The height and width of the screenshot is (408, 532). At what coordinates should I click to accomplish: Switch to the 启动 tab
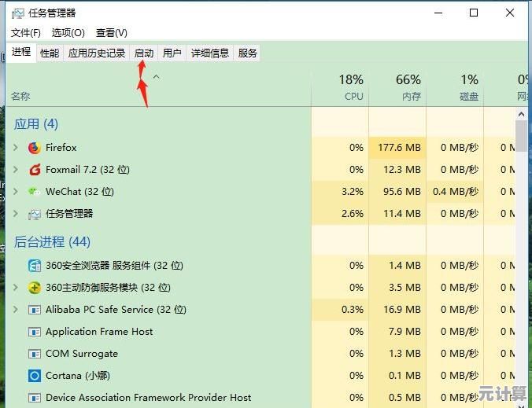coord(144,53)
